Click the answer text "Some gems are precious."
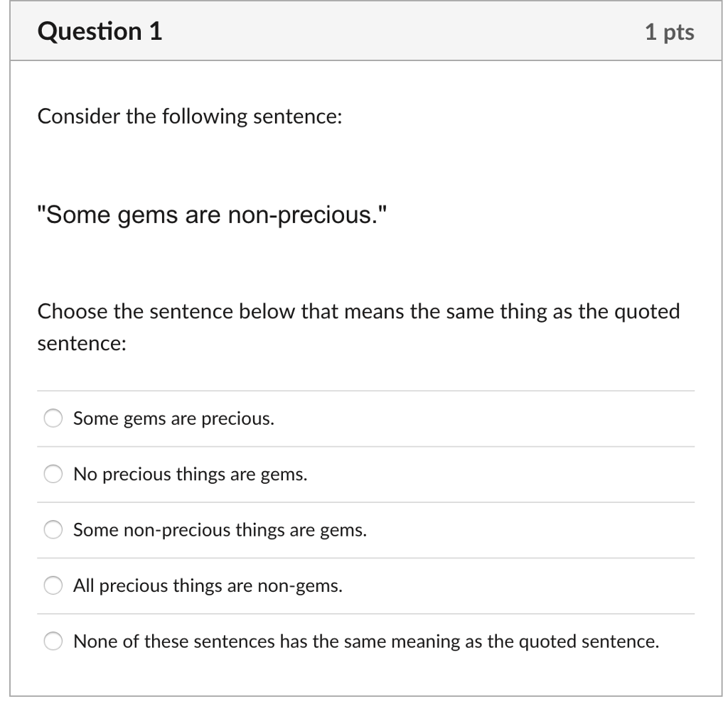Image resolution: width=728 pixels, height=714 pixels. 174,418
